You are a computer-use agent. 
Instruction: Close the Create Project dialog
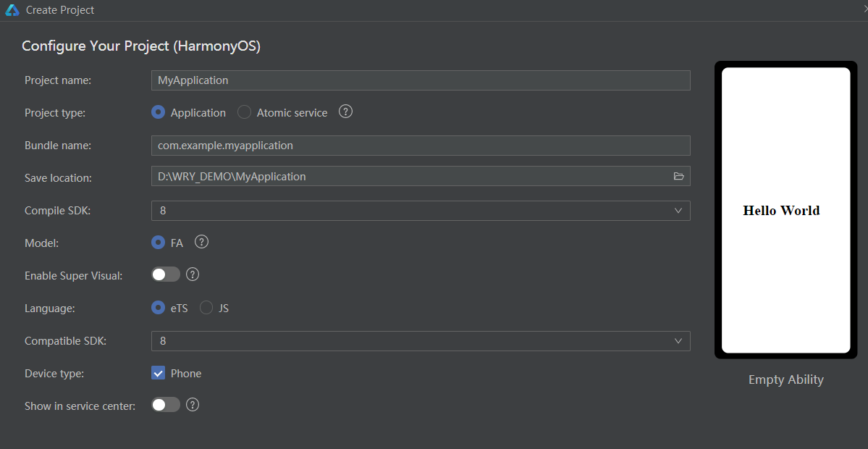pos(864,10)
